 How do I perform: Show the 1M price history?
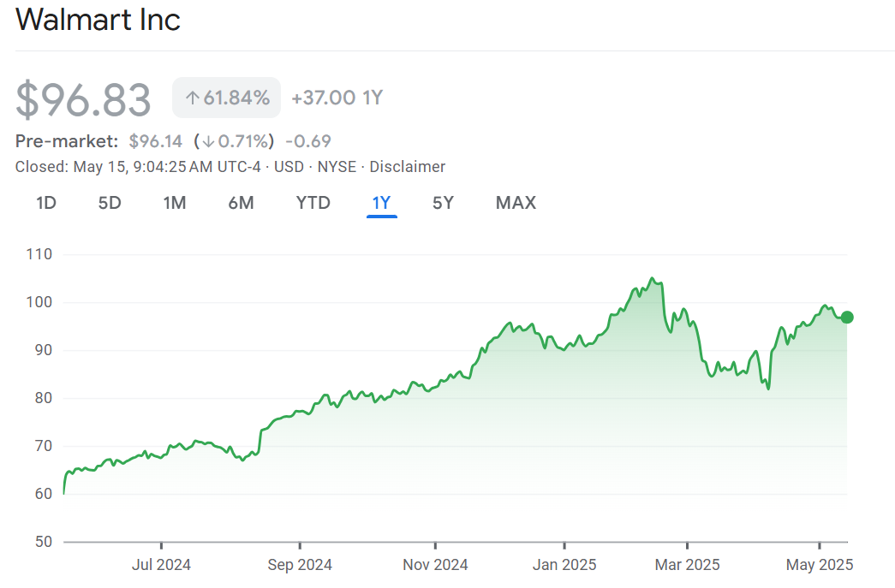pos(174,203)
